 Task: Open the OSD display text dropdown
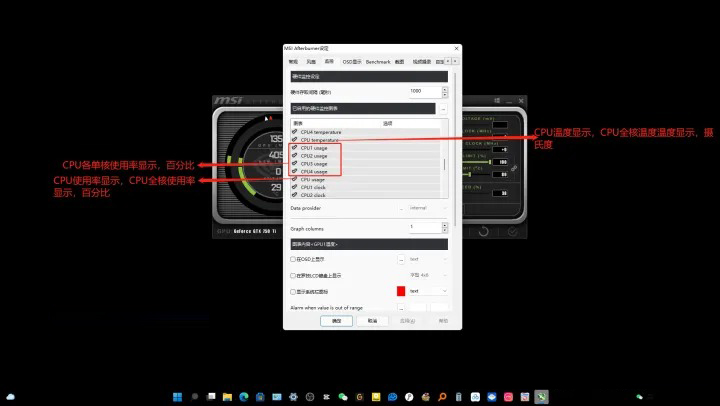(x=428, y=259)
